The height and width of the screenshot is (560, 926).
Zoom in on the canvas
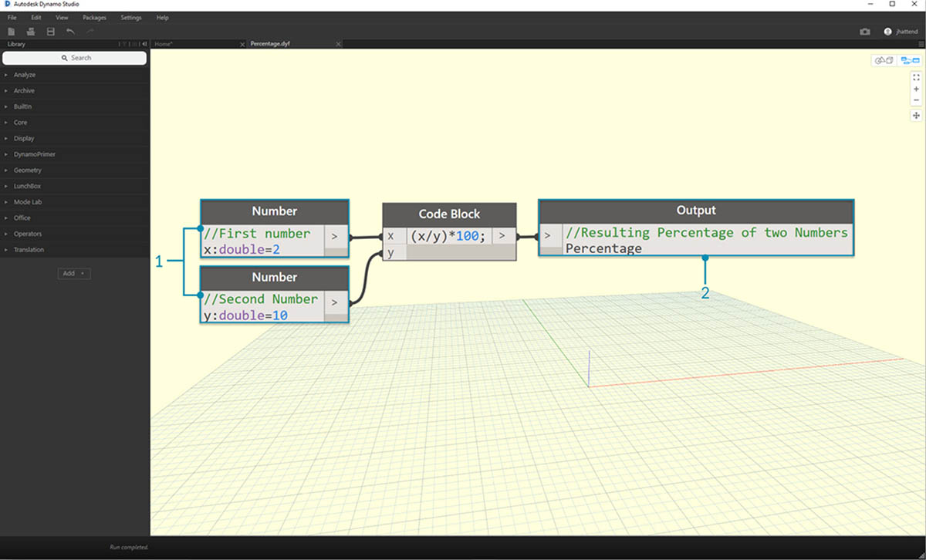pos(916,89)
